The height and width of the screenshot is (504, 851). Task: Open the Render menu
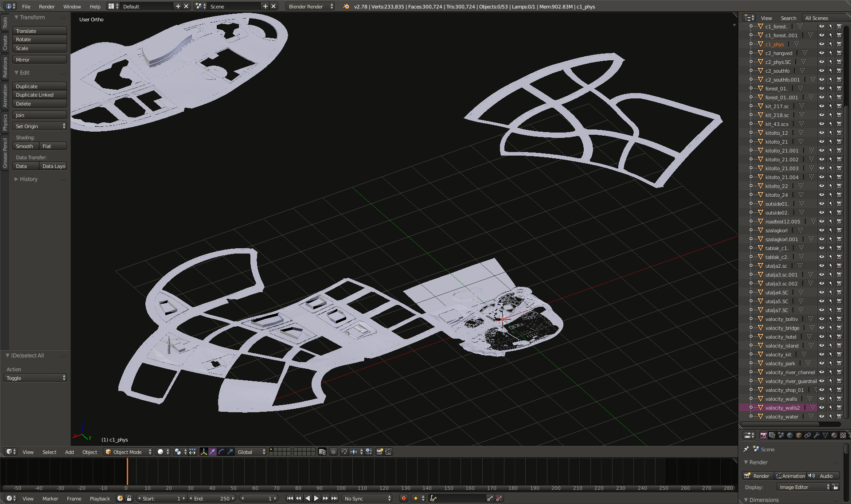[x=47, y=6]
